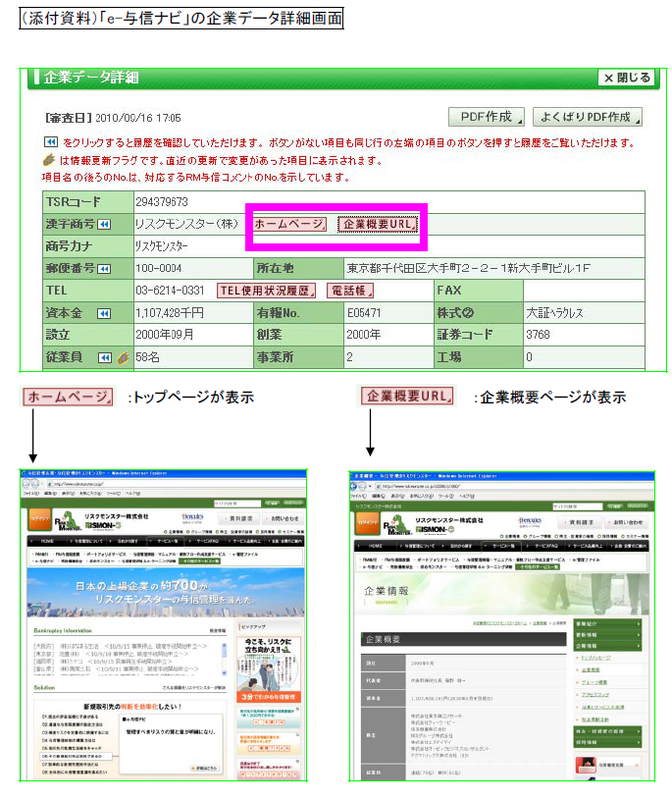Image resolution: width=672 pixels, height=800 pixels.
Task: Click history icon beside 従業員 label
Action: point(103,357)
